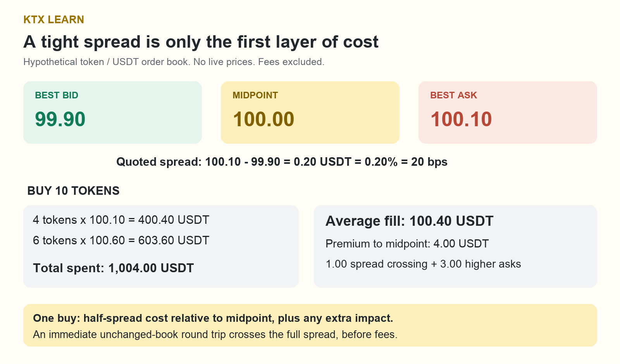The height and width of the screenshot is (364, 620).
Task: Click Average fill 100.40 USDT
Action: coord(409,221)
